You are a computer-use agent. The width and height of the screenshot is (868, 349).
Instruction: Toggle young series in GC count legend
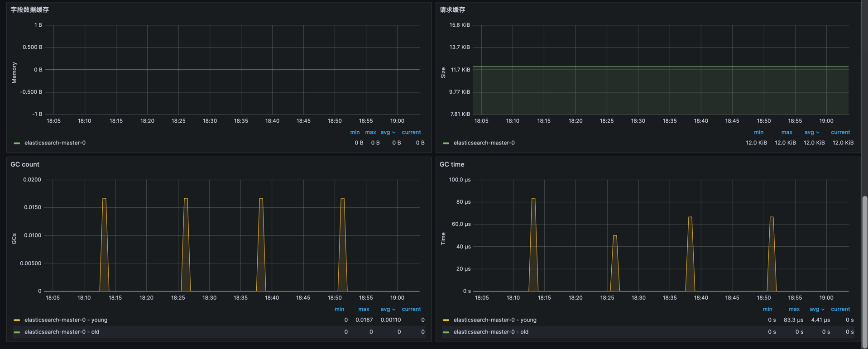[x=66, y=320]
